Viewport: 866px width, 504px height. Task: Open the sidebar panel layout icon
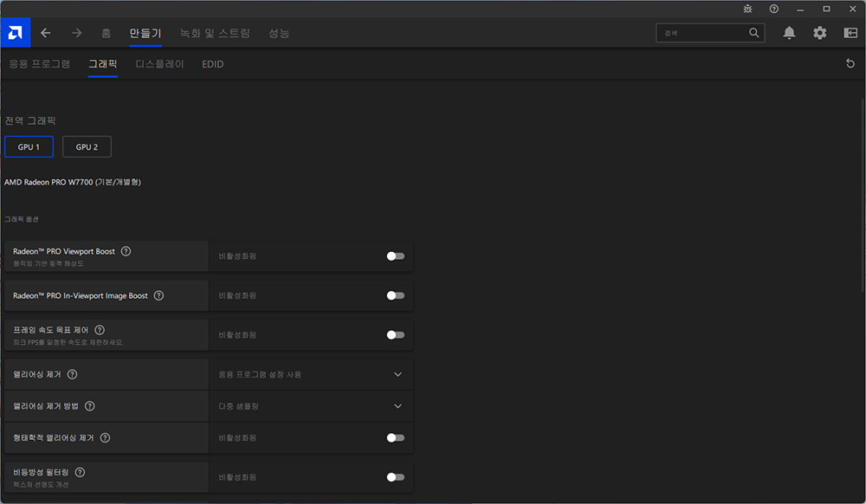click(x=850, y=33)
